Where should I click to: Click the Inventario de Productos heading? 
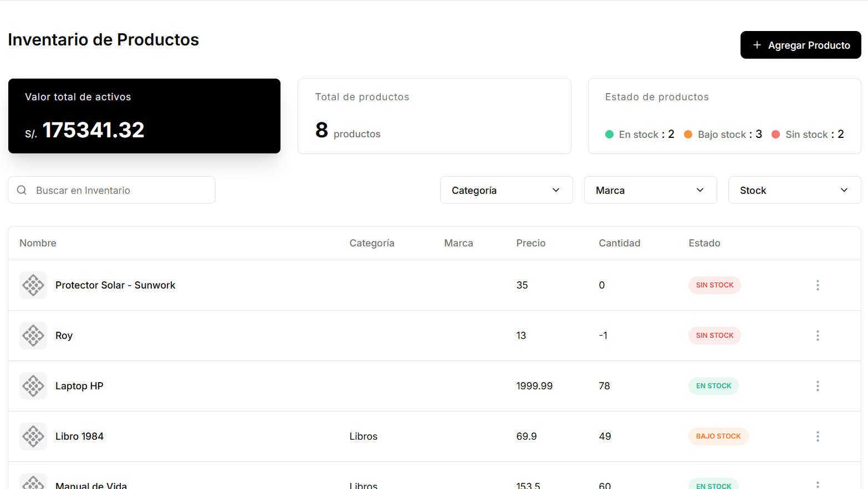click(103, 40)
